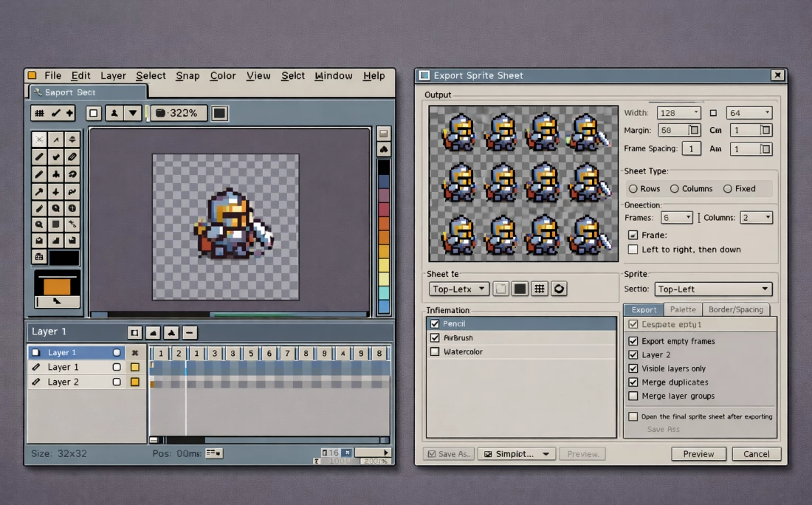This screenshot has height=505, width=812.
Task: Click the X icon above layer color squares
Action: 134,353
